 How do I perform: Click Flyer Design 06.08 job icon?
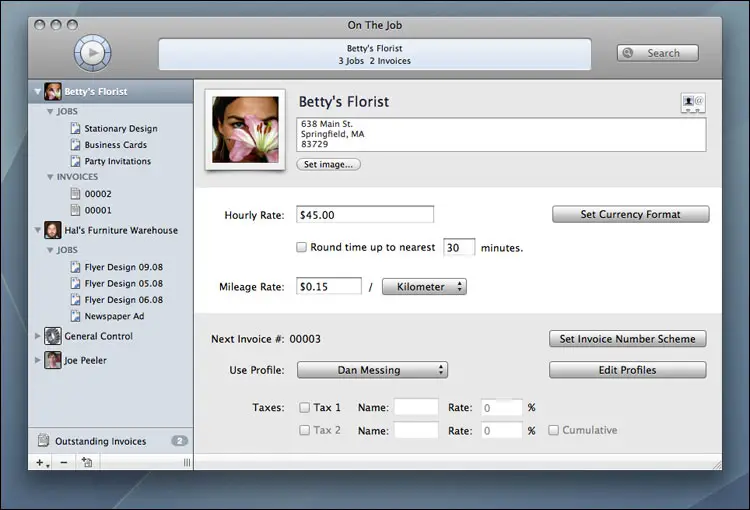(x=75, y=299)
